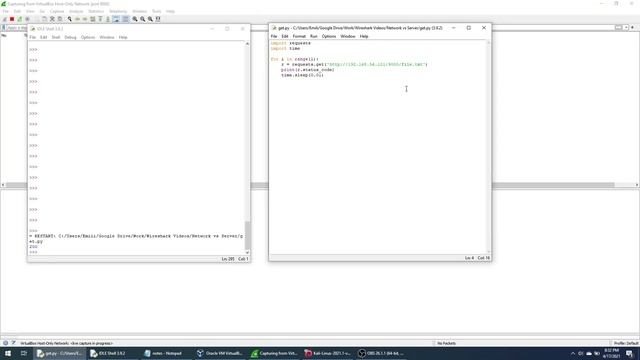Switch to Oracle VM VirtualBox taskbar button
This screenshot has width=640, height=360.
[220, 353]
